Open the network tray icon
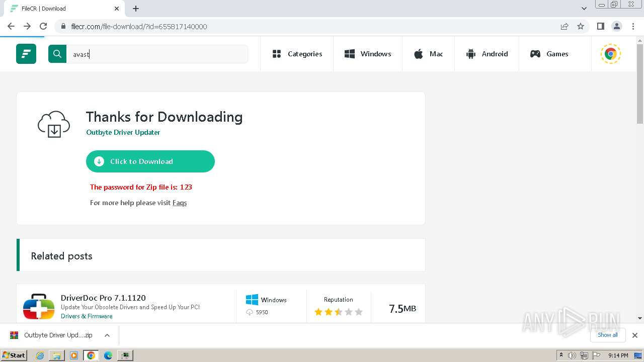This screenshot has height=362, width=644. (584, 355)
